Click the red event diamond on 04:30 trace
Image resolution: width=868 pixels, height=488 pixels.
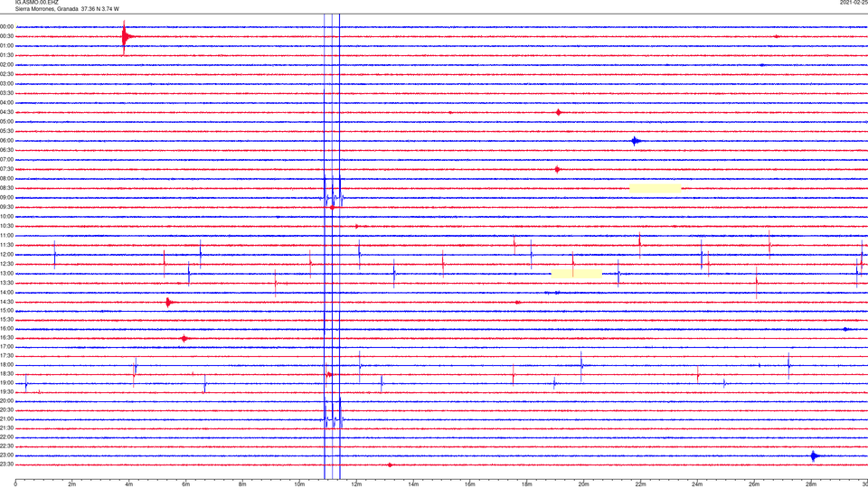click(559, 112)
